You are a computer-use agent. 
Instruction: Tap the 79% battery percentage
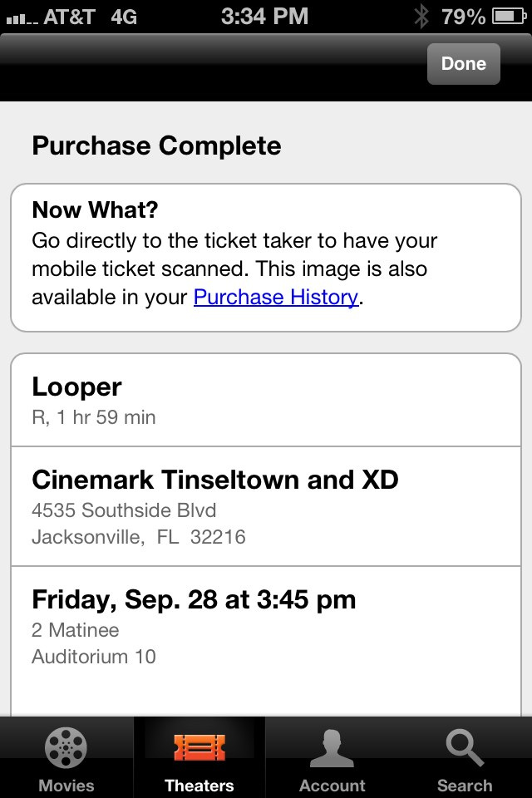click(x=463, y=16)
